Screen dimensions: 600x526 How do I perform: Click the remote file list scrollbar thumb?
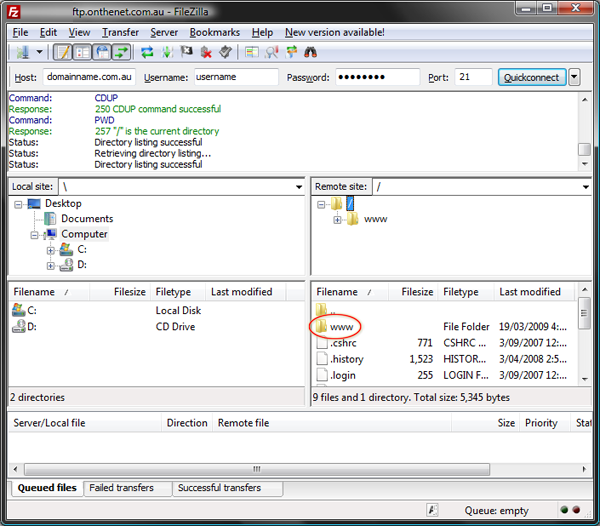pyautogui.click(x=584, y=313)
